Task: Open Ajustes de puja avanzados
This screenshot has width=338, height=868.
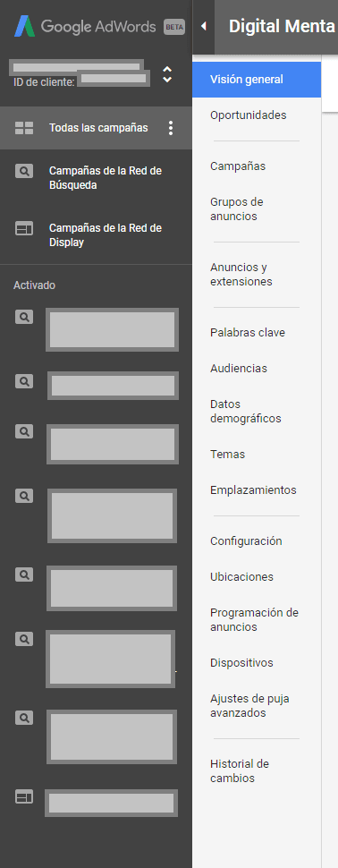Action: (250, 706)
